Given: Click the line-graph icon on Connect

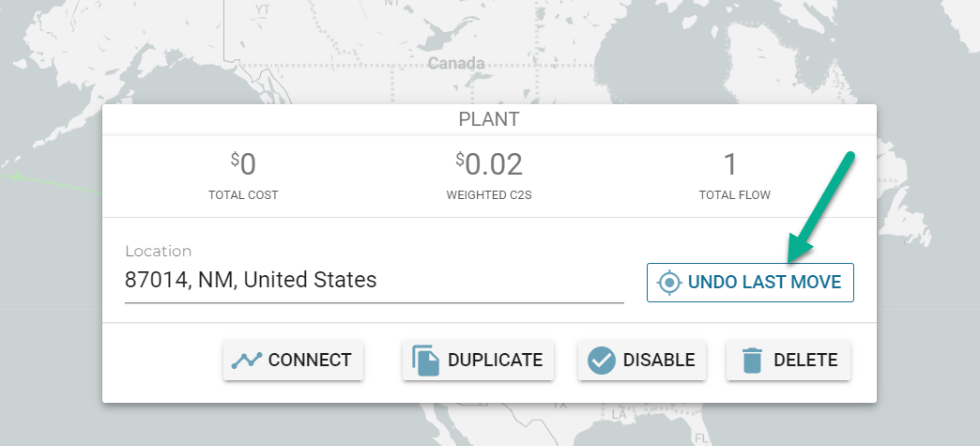Looking at the screenshot, I should [x=246, y=361].
